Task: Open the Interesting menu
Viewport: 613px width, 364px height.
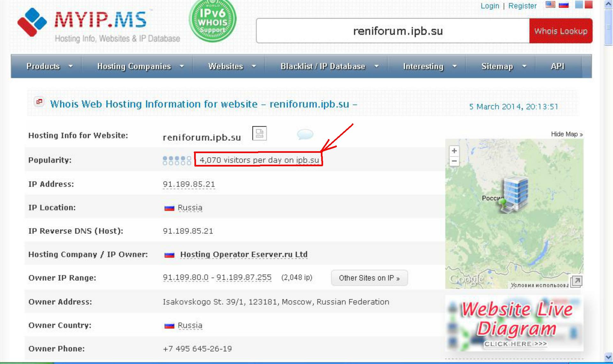Action: pos(423,66)
